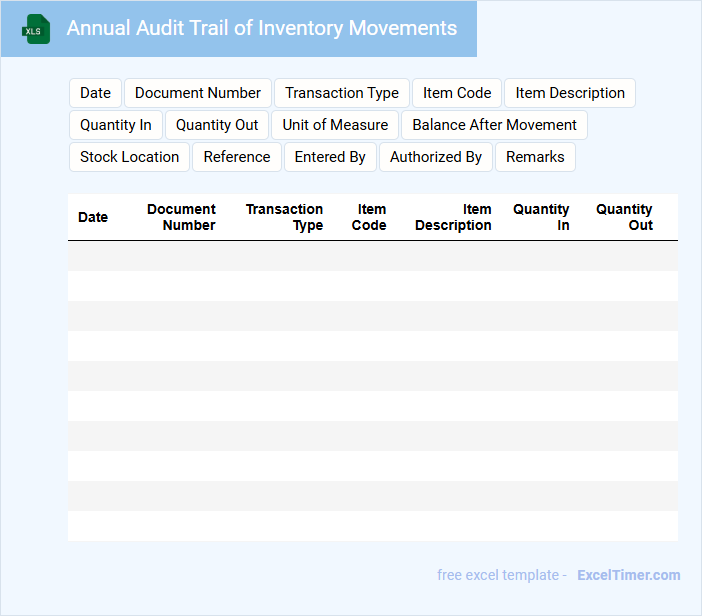Click the Date column header in table
This screenshot has height=616, width=702.
[93, 217]
